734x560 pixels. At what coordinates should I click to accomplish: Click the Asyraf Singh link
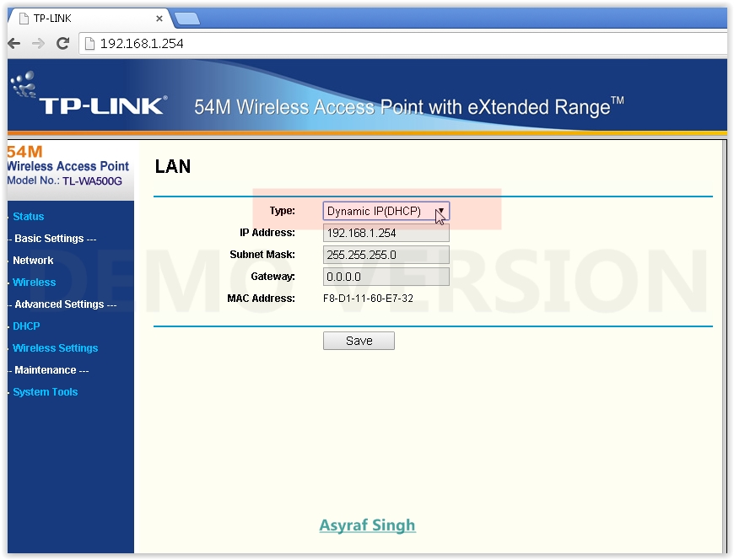(x=368, y=525)
